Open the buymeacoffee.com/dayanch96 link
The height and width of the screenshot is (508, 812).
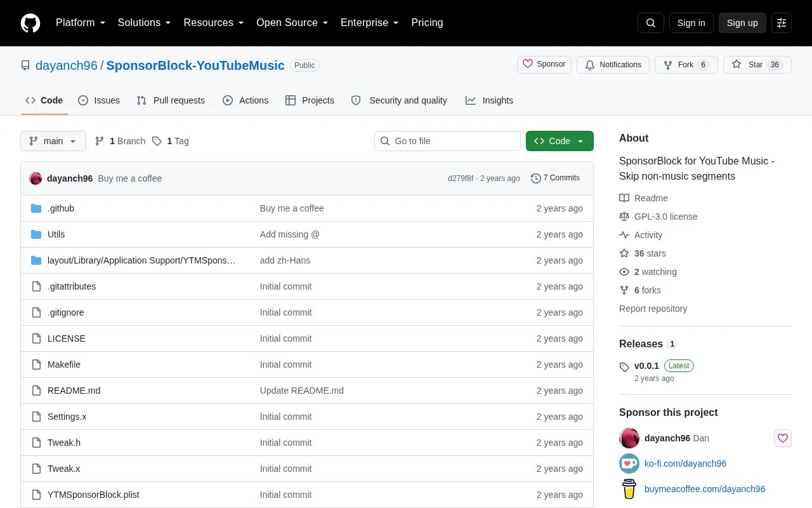pyautogui.click(x=705, y=489)
